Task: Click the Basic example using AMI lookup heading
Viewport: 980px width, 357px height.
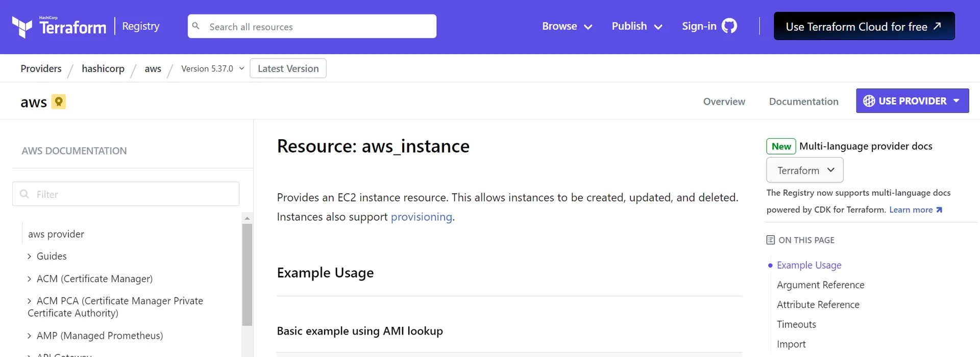Action: (x=360, y=331)
